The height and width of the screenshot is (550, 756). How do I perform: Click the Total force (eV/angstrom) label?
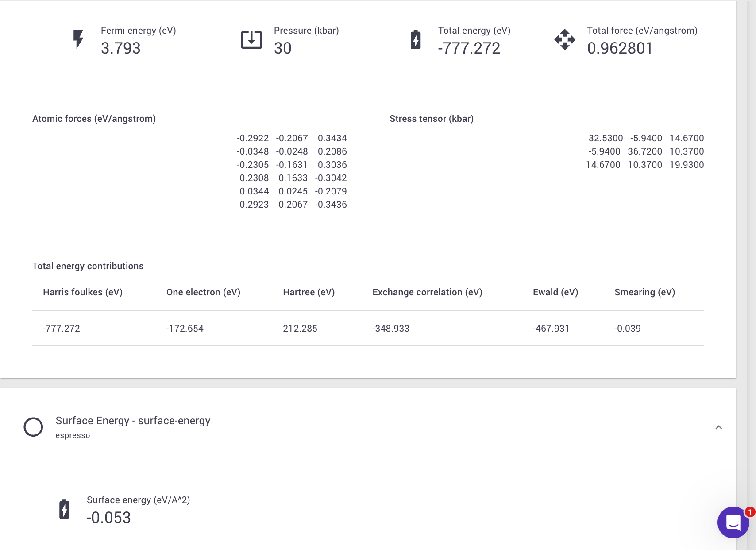[x=642, y=31]
